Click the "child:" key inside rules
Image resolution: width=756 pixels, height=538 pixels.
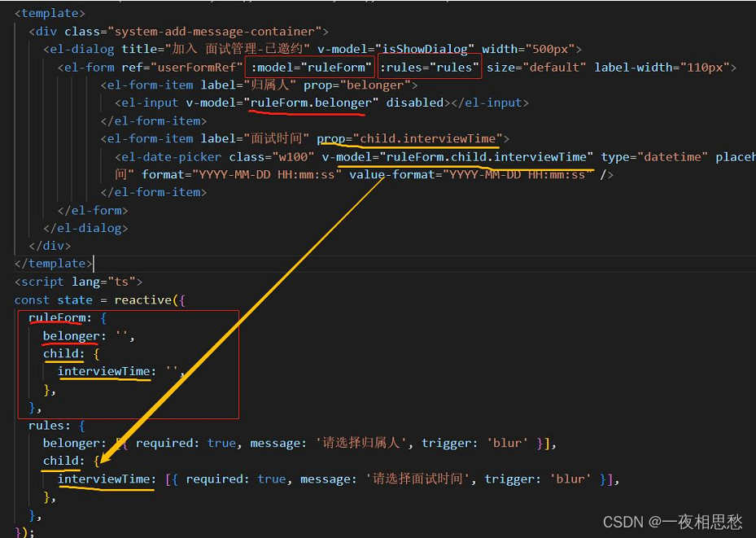[x=63, y=461]
